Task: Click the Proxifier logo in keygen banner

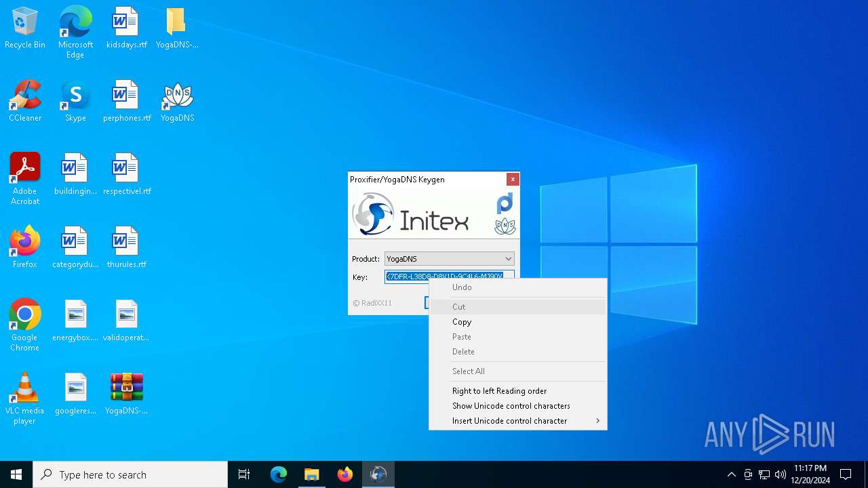Action: [x=505, y=203]
